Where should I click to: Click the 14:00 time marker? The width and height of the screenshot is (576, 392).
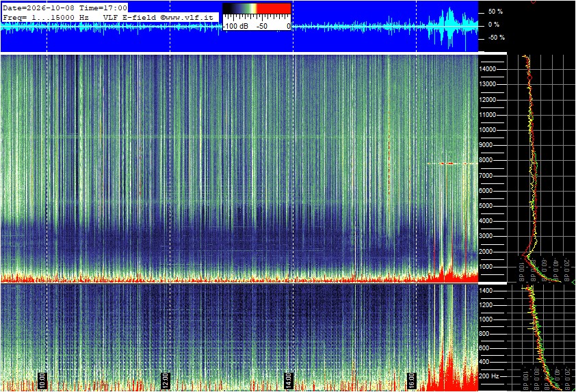point(289,380)
